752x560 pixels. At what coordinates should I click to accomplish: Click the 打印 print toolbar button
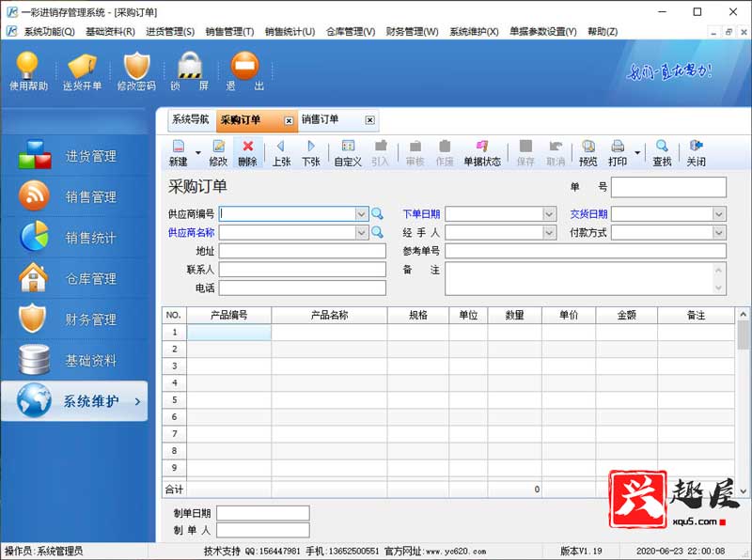618,153
